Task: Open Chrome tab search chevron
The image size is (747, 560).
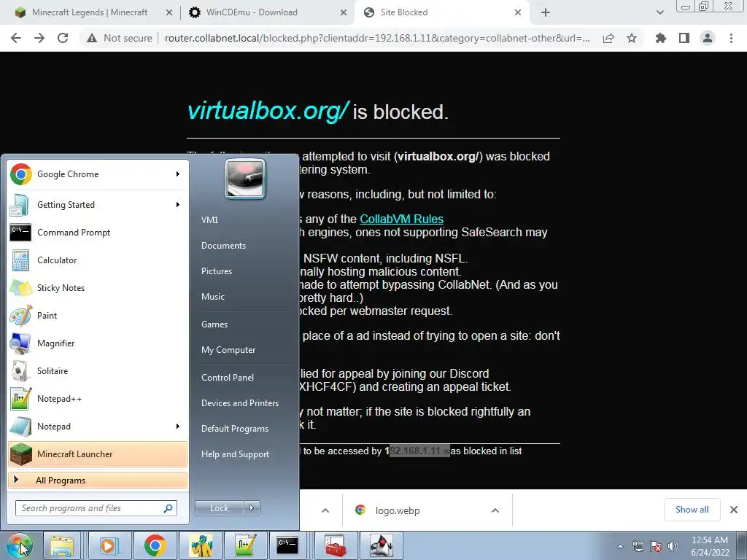Action: [x=659, y=13]
